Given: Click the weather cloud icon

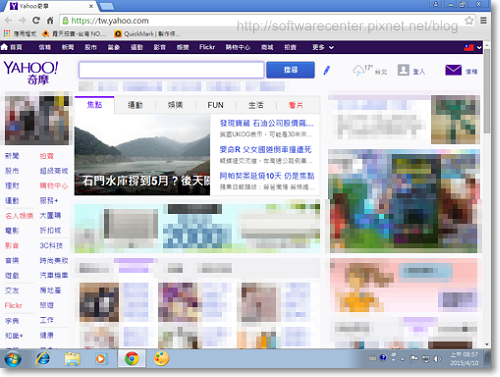Looking at the screenshot, I should point(358,70).
